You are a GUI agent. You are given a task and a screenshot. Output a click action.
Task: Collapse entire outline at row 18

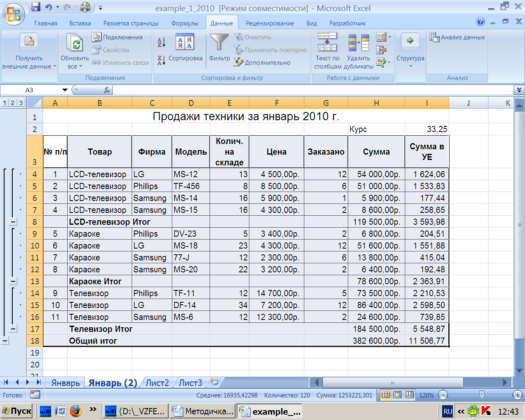click(x=5, y=341)
